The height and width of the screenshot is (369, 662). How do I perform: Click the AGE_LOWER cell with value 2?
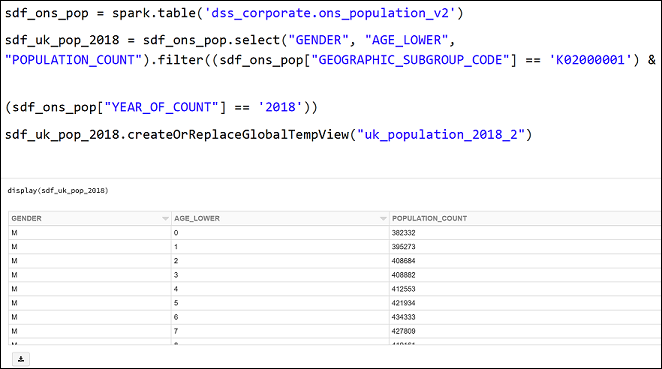[x=280, y=261]
